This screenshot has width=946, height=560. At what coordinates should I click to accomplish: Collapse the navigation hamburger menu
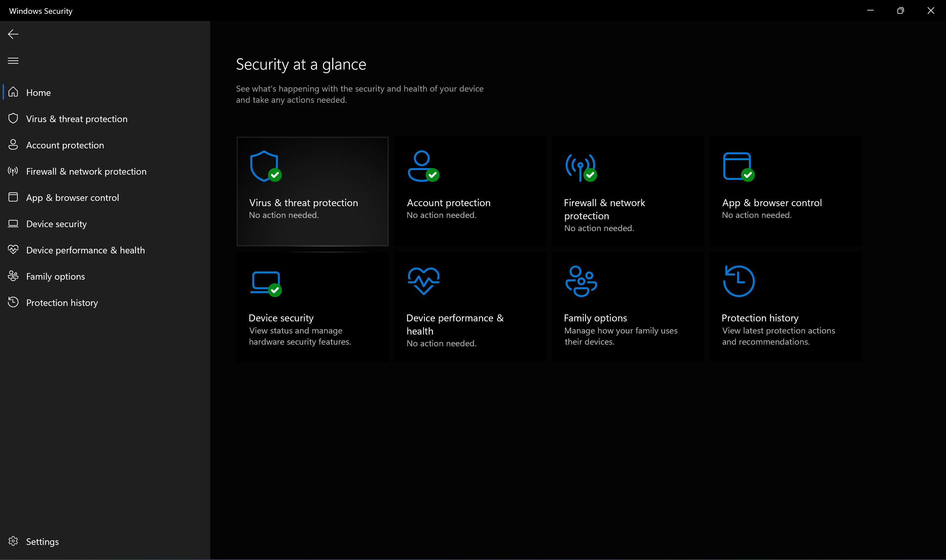[x=13, y=61]
